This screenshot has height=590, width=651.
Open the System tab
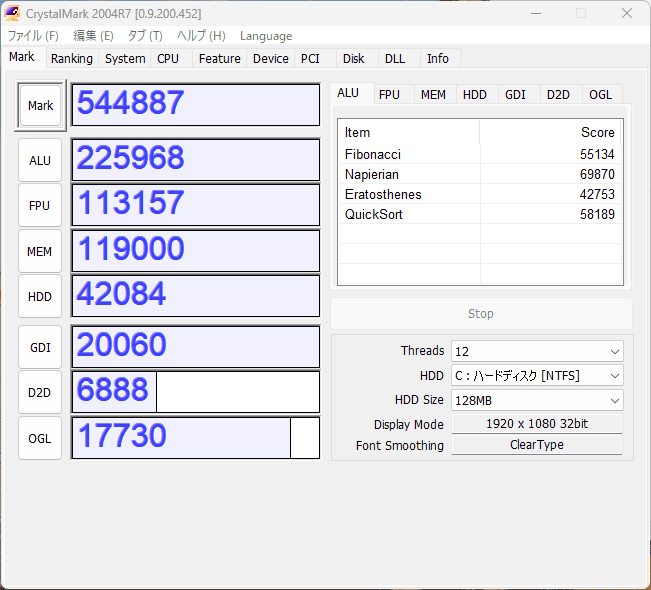click(x=125, y=59)
